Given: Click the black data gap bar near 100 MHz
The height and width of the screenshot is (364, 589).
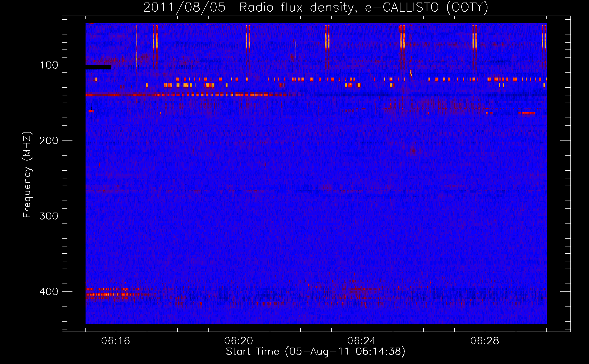Looking at the screenshot, I should pos(98,67).
